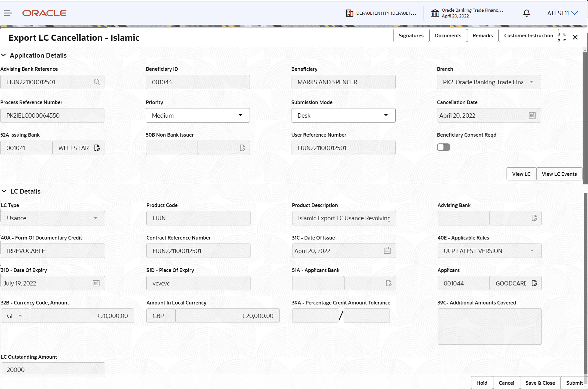588x389 pixels.
Task: Switch to the Documents tab
Action: (448, 35)
